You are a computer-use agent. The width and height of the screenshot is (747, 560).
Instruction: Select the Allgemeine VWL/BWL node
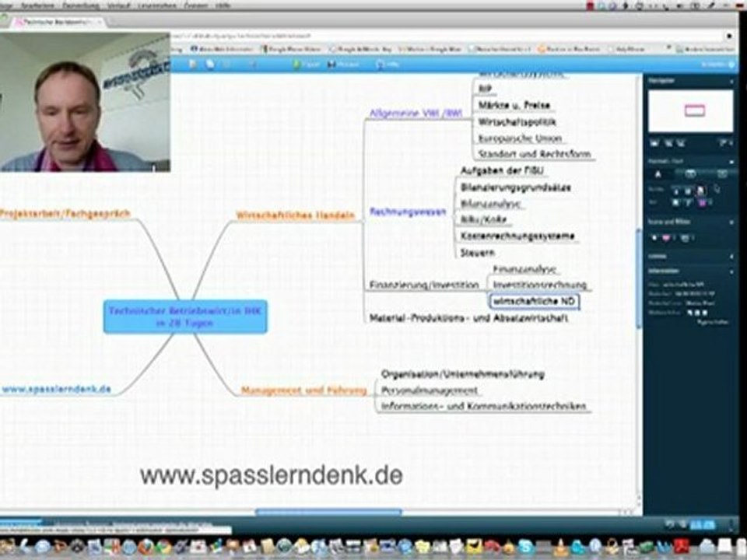[416, 114]
